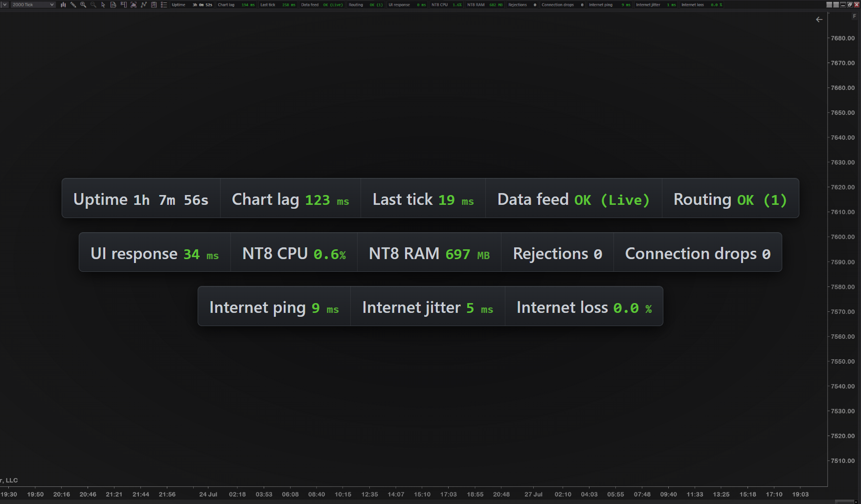Click the large Internet jitter 5 ms panel
The image size is (861, 504).
click(x=428, y=306)
